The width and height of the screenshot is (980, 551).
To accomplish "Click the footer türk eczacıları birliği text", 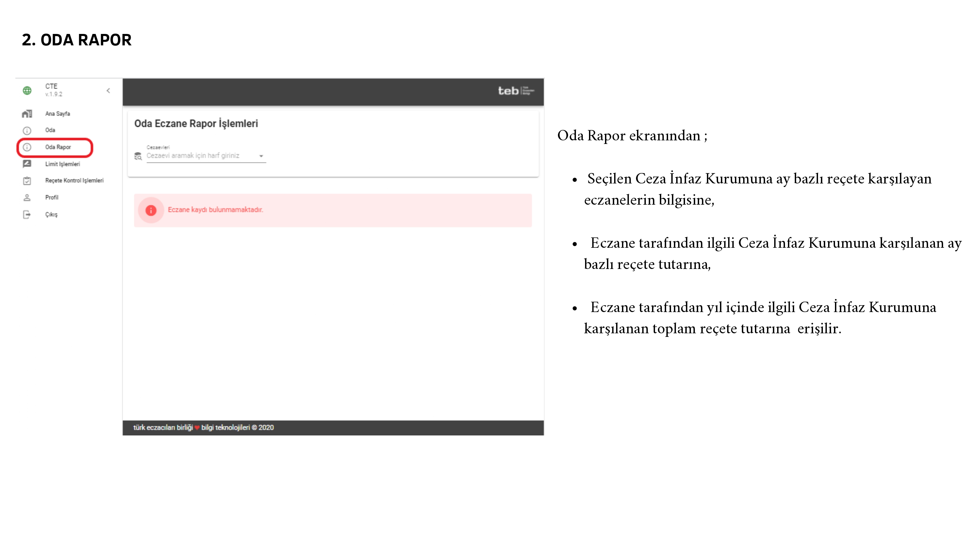I will point(163,427).
